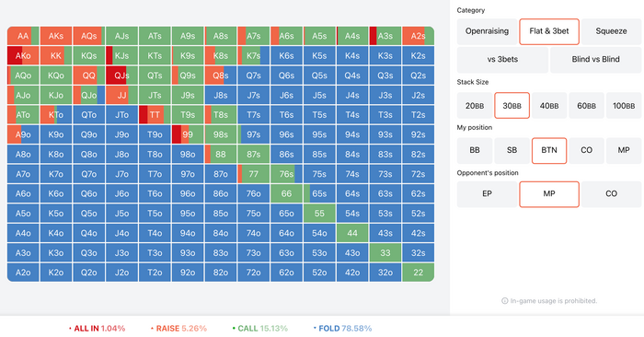This screenshot has height=337, width=644.
Task: Set stack size to 20BB
Action: pos(475,106)
